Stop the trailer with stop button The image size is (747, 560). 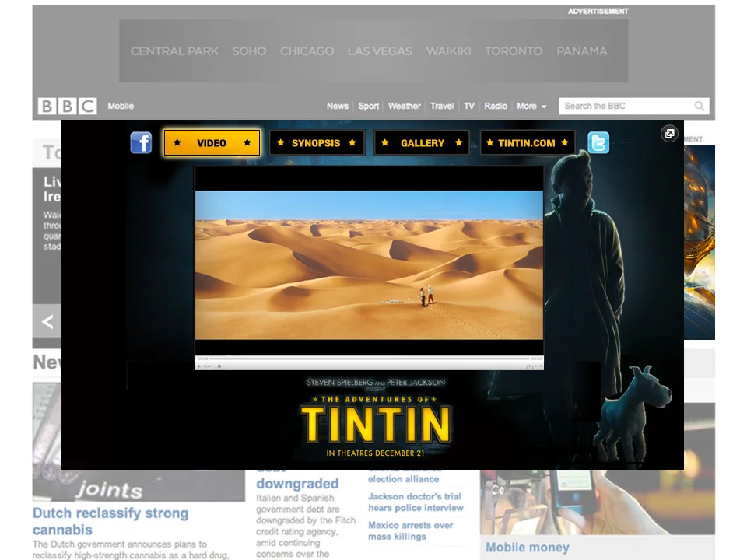point(219,366)
